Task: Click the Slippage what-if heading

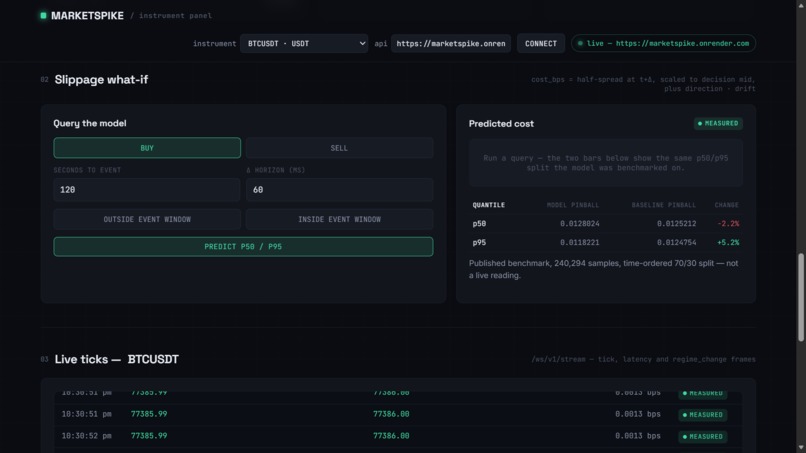Action: [x=101, y=80]
